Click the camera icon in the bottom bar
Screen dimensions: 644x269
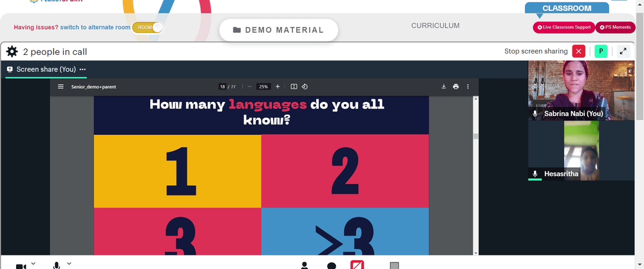pos(21,266)
